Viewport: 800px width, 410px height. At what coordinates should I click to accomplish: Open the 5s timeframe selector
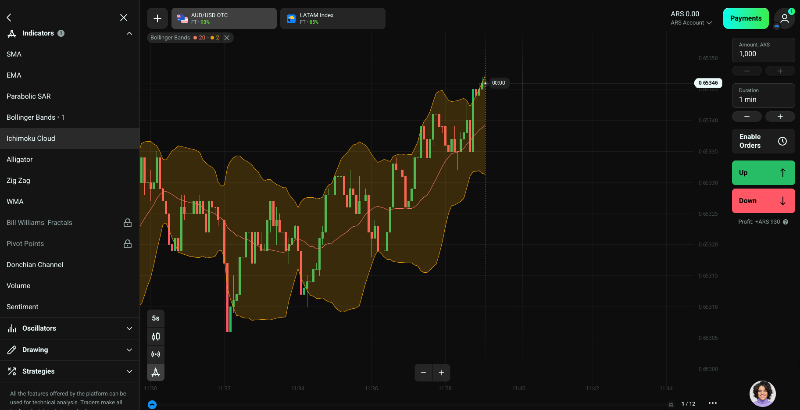(156, 318)
